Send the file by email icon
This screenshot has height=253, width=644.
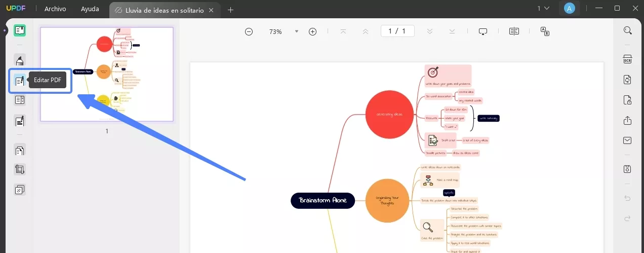[x=628, y=140]
